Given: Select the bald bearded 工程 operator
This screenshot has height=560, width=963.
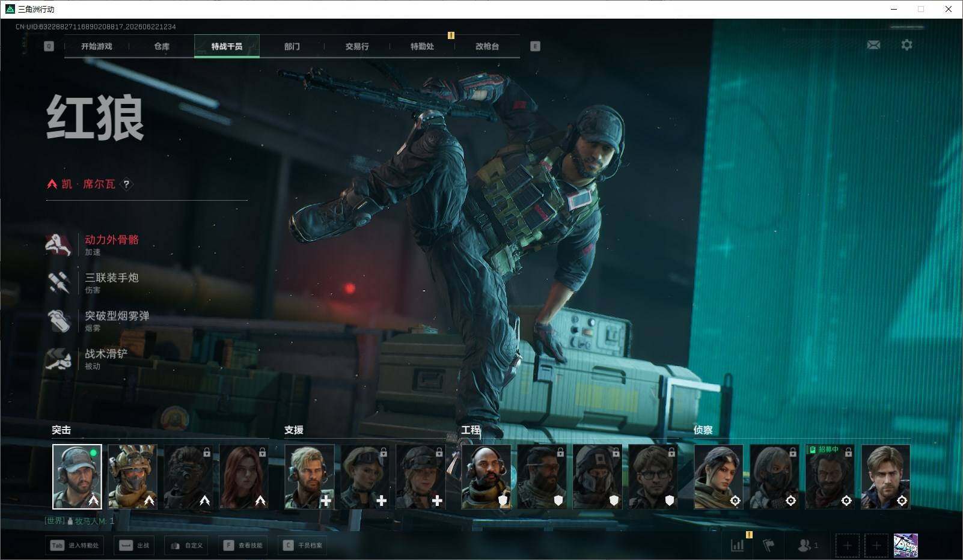Looking at the screenshot, I should pos(486,476).
